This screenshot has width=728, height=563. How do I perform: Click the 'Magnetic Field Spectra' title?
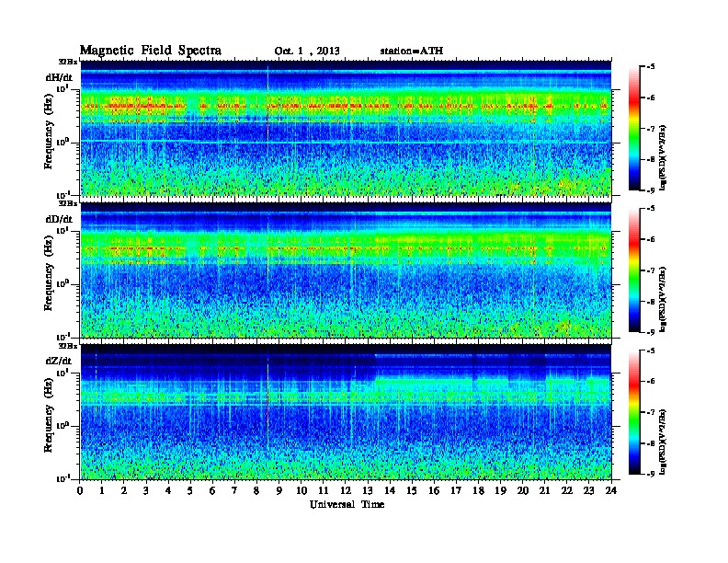point(151,51)
